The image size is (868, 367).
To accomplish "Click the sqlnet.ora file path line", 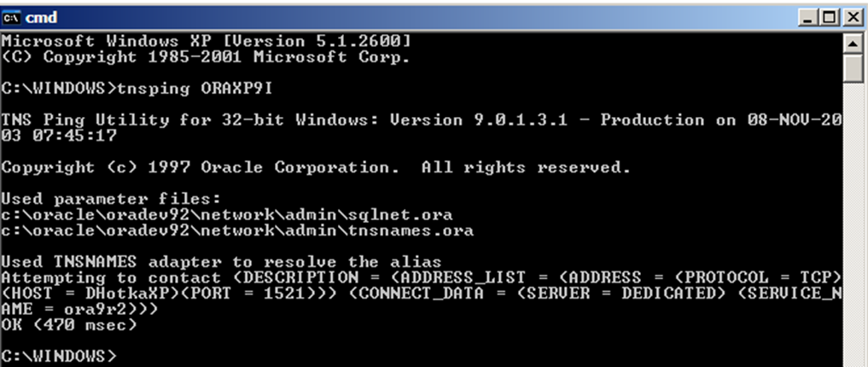I will (x=227, y=215).
